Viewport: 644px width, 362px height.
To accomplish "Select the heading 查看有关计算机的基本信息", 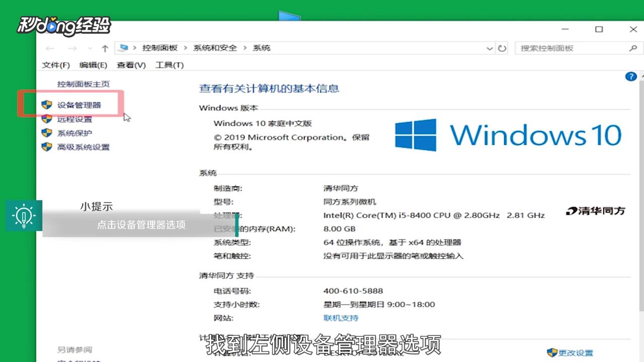I will pos(269,88).
